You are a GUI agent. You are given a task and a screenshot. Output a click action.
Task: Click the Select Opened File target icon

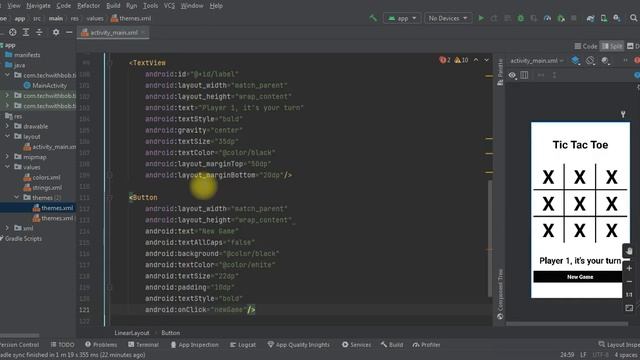pos(13,32)
